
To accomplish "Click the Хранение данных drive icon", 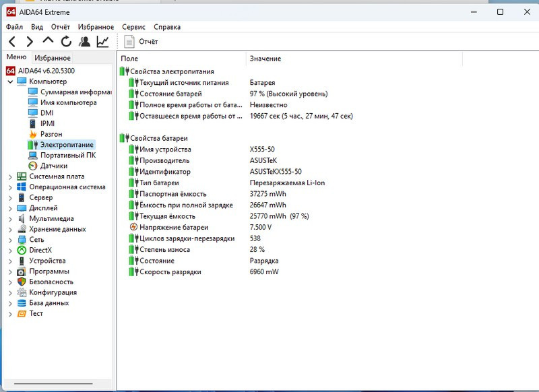I will 22,229.
